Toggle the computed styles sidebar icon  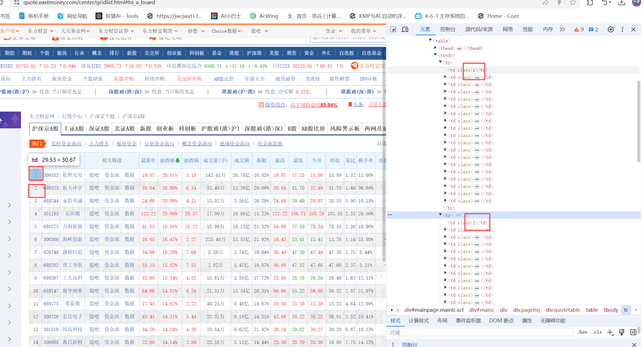pyautogui.click(x=633, y=332)
